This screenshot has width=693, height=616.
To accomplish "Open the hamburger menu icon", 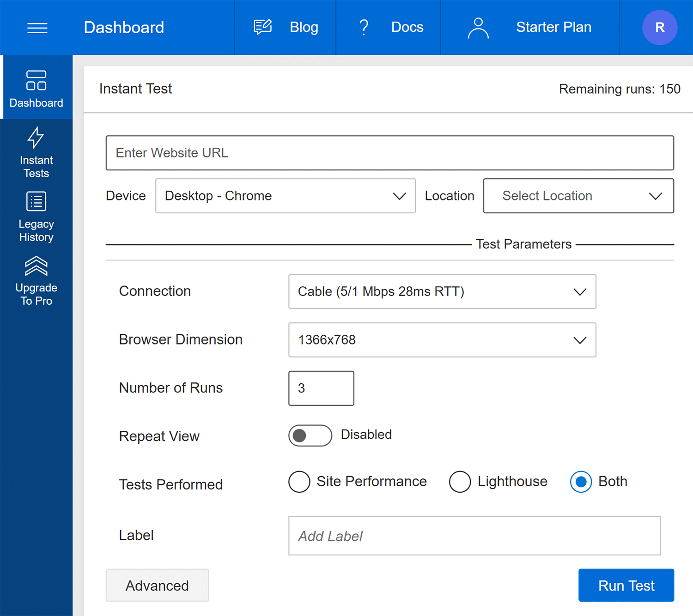I will coord(37,28).
